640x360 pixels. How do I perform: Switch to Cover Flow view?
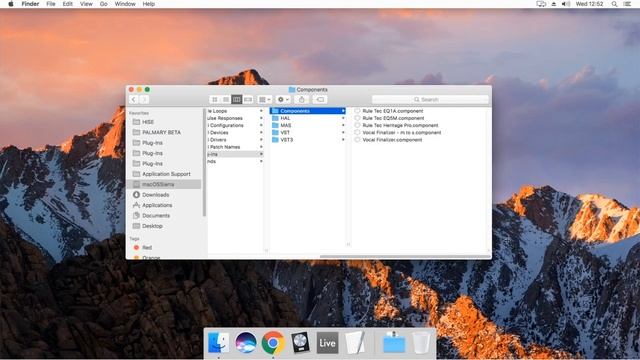click(248, 100)
